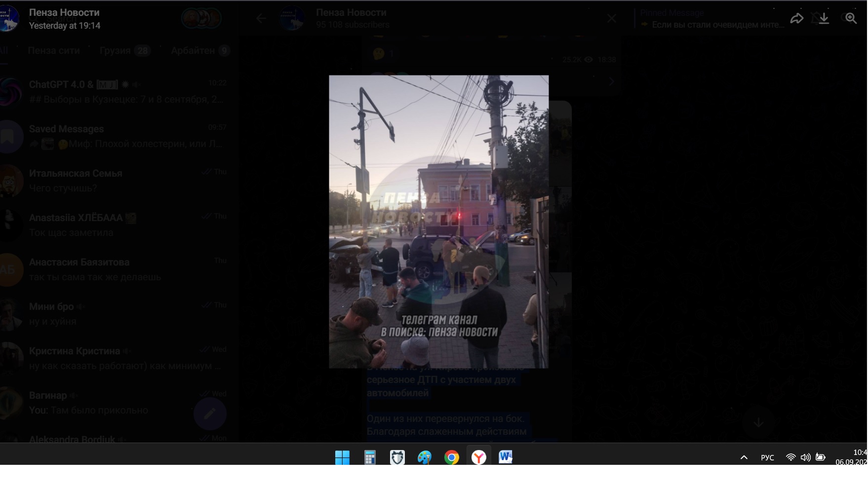
Task: Open the Yandex Browser taskbar icon
Action: (x=478, y=457)
